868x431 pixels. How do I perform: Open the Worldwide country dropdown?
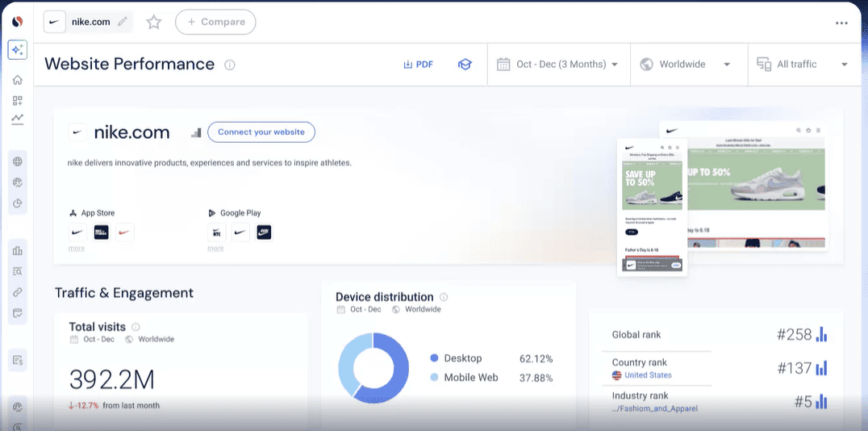click(685, 65)
